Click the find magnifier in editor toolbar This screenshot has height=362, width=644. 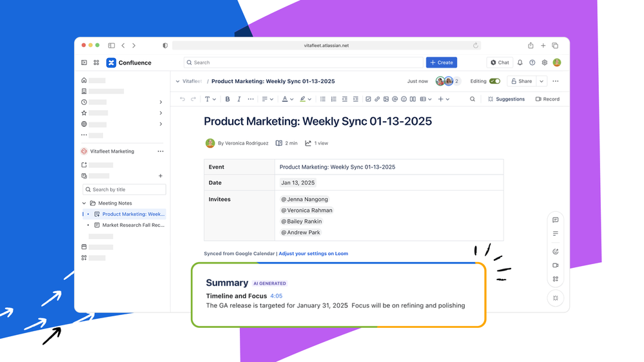pyautogui.click(x=473, y=99)
